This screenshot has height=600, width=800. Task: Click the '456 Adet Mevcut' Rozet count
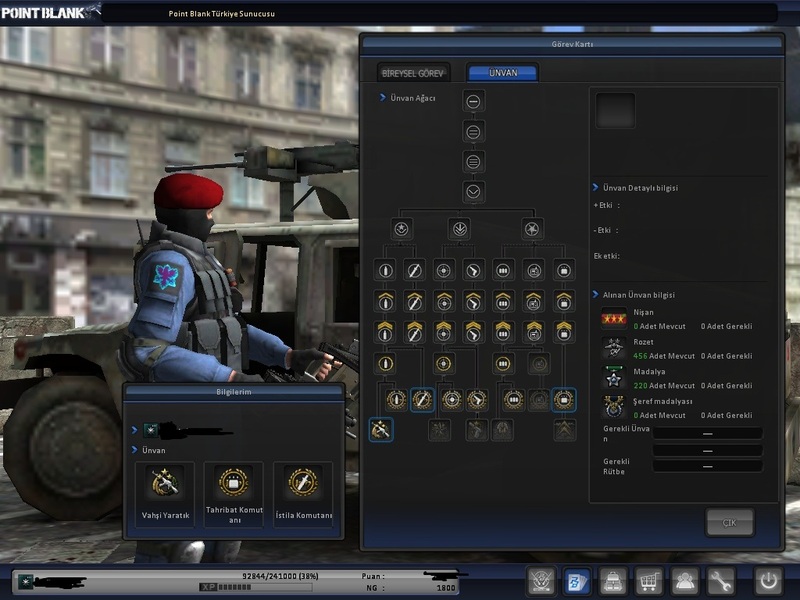point(664,356)
